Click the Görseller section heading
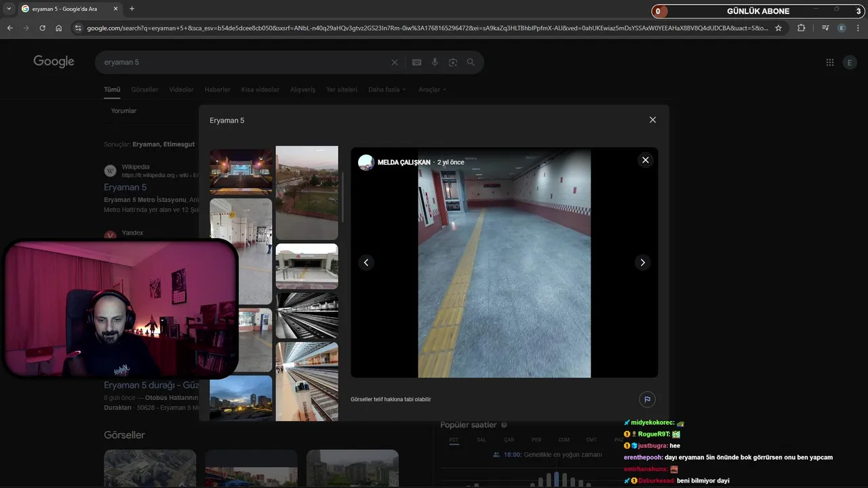 click(x=124, y=435)
